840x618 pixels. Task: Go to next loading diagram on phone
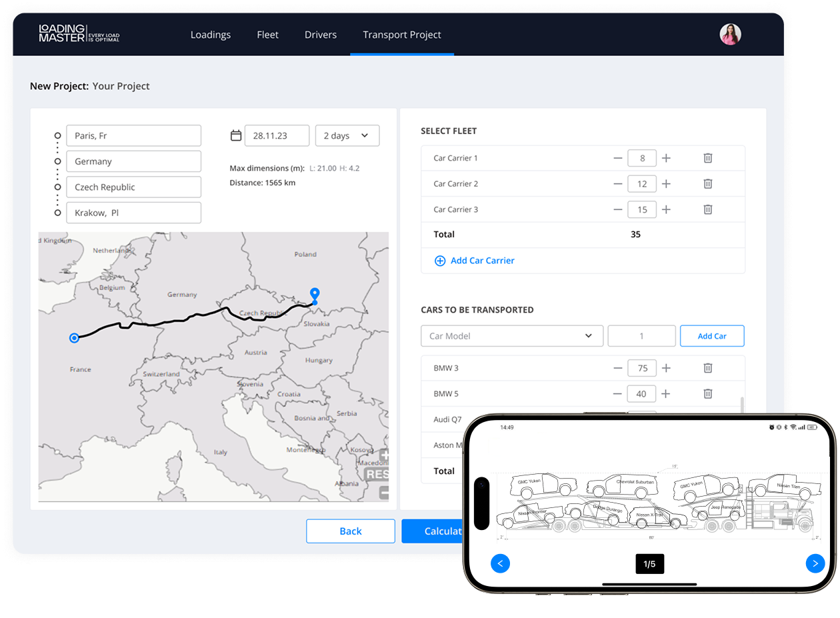(x=815, y=563)
